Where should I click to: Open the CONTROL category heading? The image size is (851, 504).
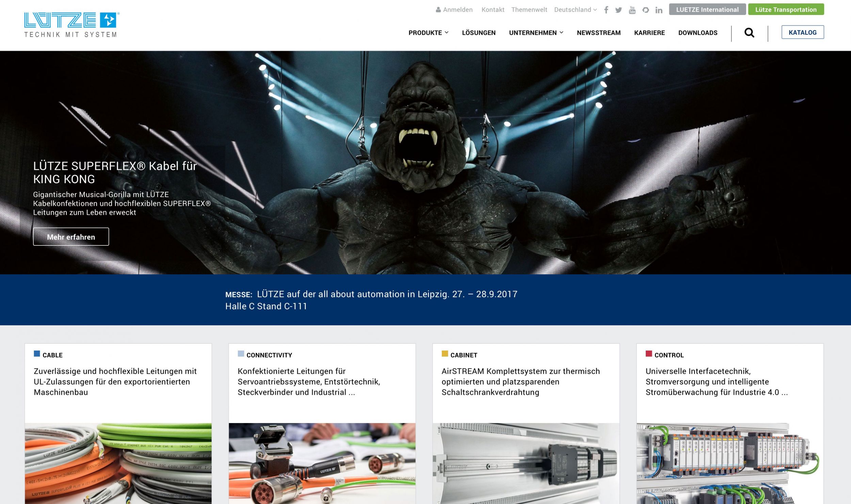[x=669, y=355]
